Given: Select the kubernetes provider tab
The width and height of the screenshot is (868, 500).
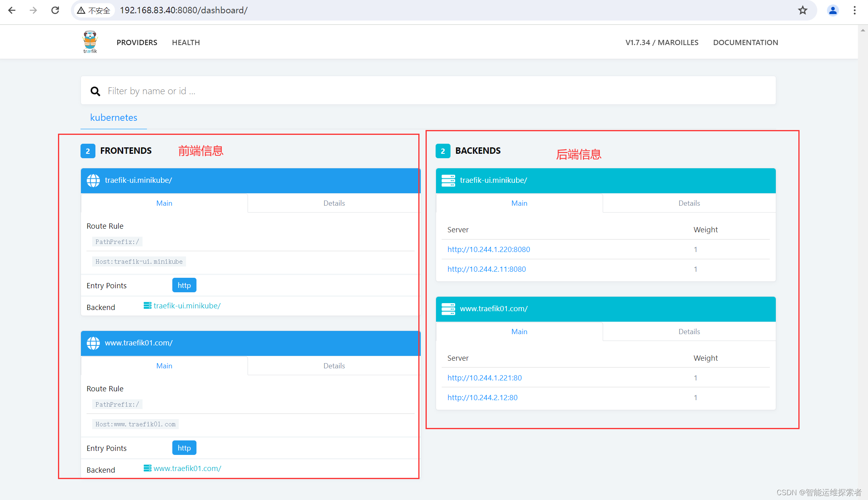Looking at the screenshot, I should pyautogui.click(x=114, y=118).
